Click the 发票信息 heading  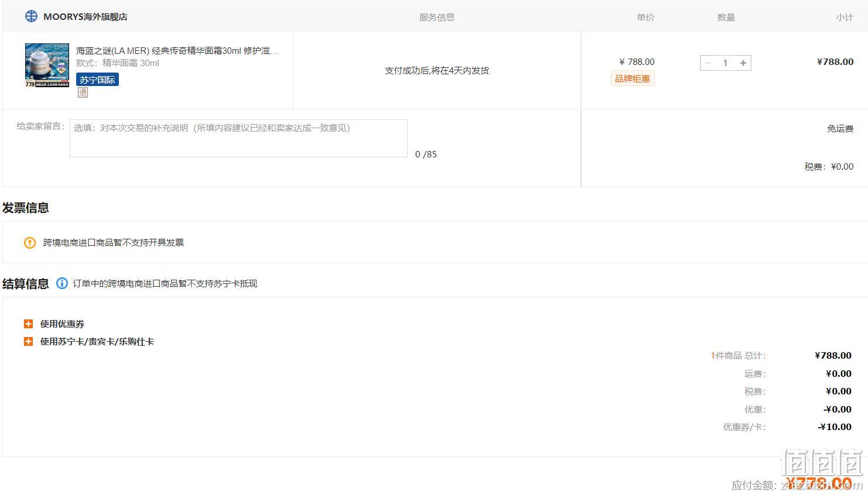tap(26, 208)
